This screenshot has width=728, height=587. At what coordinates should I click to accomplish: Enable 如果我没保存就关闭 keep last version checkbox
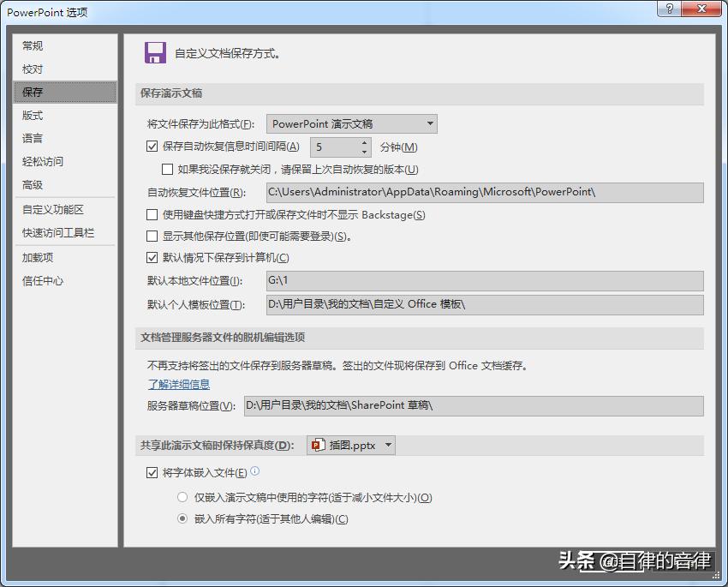pyautogui.click(x=167, y=170)
